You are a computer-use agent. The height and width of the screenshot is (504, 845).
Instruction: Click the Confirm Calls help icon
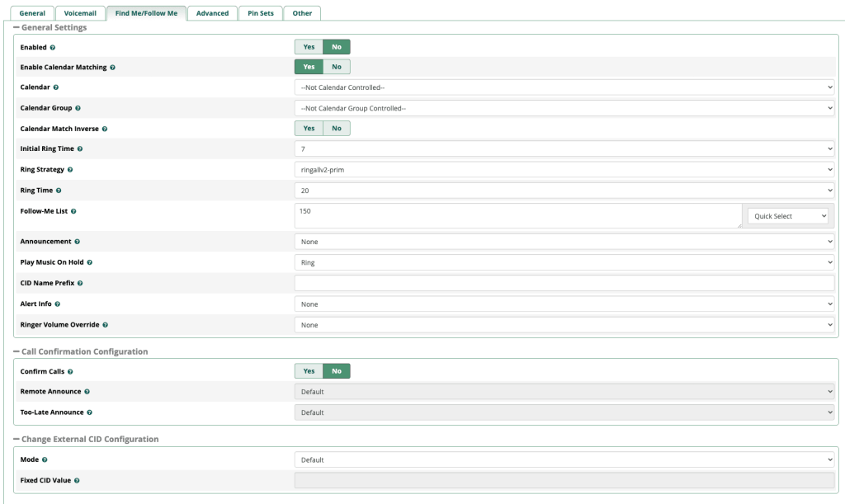click(x=70, y=372)
